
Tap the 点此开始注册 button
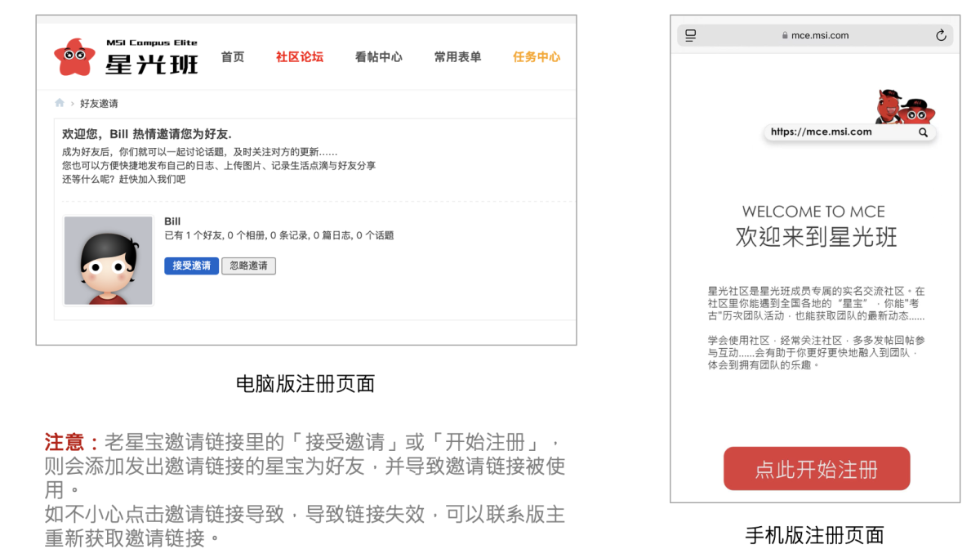817,469
